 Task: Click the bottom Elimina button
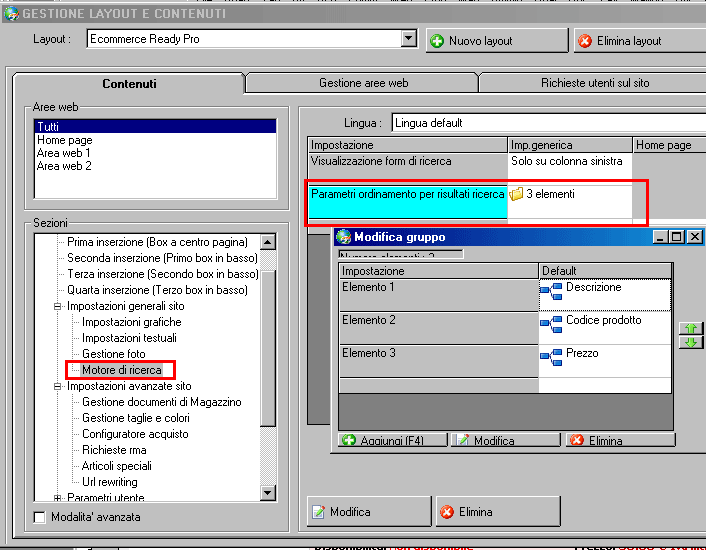498,512
